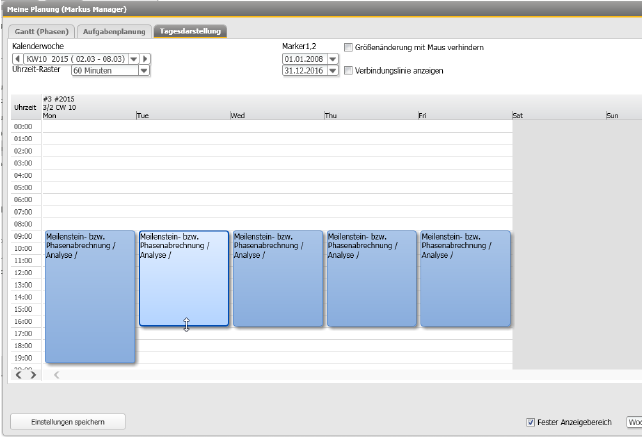The height and width of the screenshot is (437, 642).
Task: Open the 31.12.2016 marker date dropdown
Action: [331, 71]
